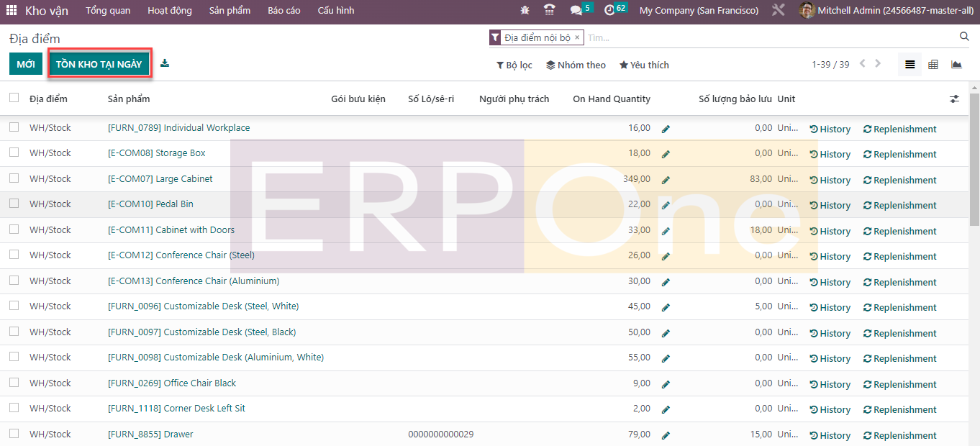Click the TỒN KHO TẠI NGÀY button
The image size is (980, 446).
[99, 64]
